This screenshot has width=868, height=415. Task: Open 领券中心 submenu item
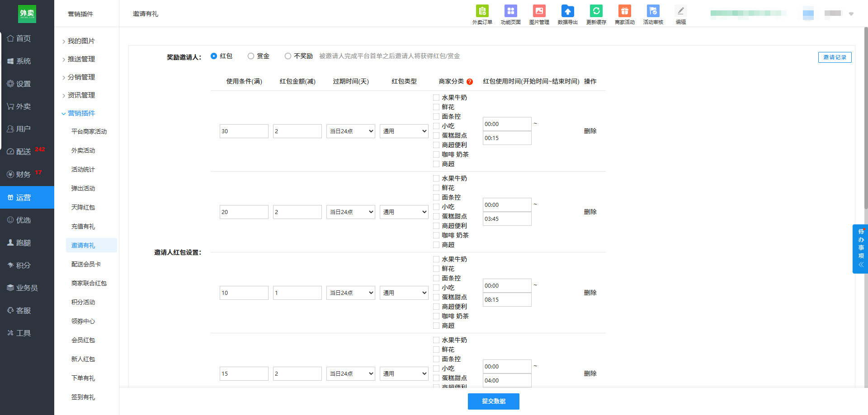(83, 321)
